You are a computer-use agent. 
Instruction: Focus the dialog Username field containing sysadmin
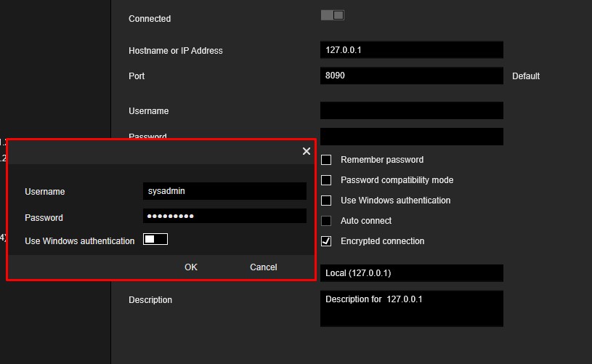[x=224, y=191]
